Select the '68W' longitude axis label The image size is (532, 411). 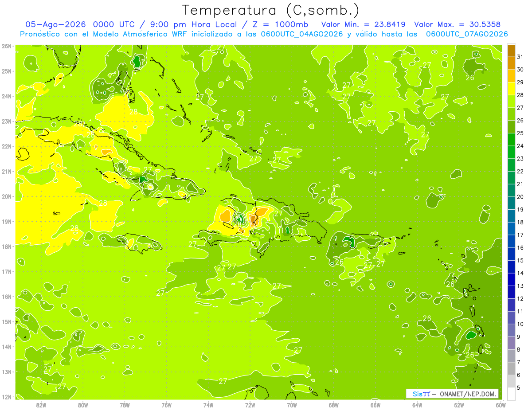(x=334, y=405)
